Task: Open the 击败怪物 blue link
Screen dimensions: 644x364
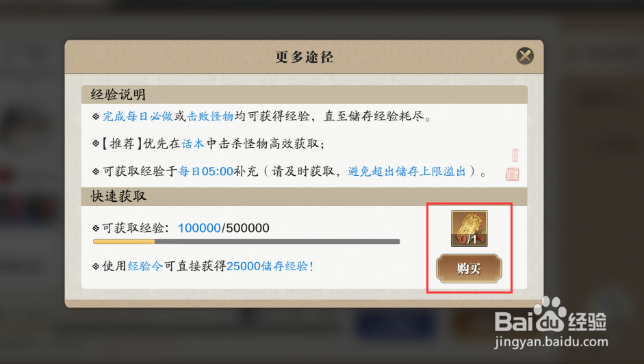Action: [x=210, y=116]
